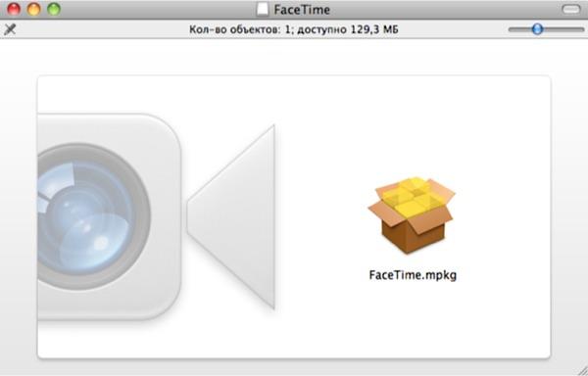Viewport: 588px width, 376px height.
Task: Zoom the window using the green button
Action: 54,9
